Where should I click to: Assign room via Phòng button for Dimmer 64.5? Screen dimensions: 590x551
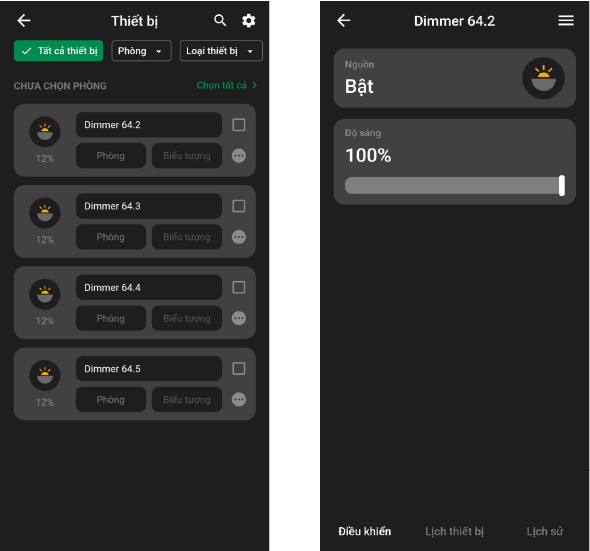(111, 399)
